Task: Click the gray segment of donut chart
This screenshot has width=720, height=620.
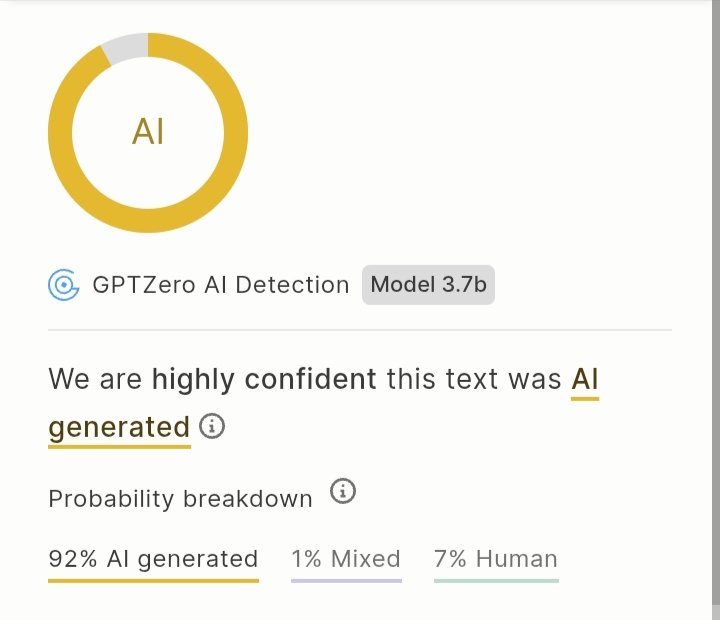Action: (x=126, y=47)
